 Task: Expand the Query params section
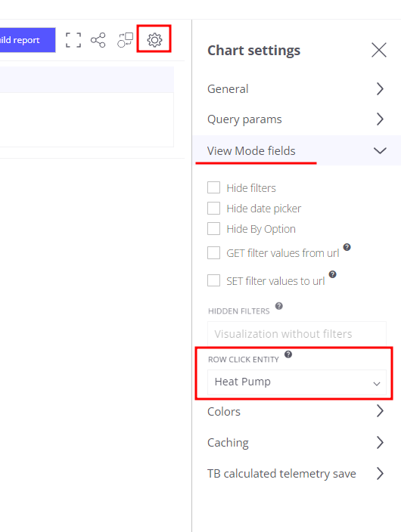297,119
